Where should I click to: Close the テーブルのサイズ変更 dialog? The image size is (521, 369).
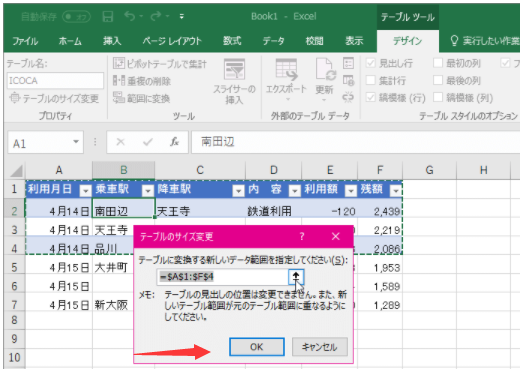pos(336,236)
